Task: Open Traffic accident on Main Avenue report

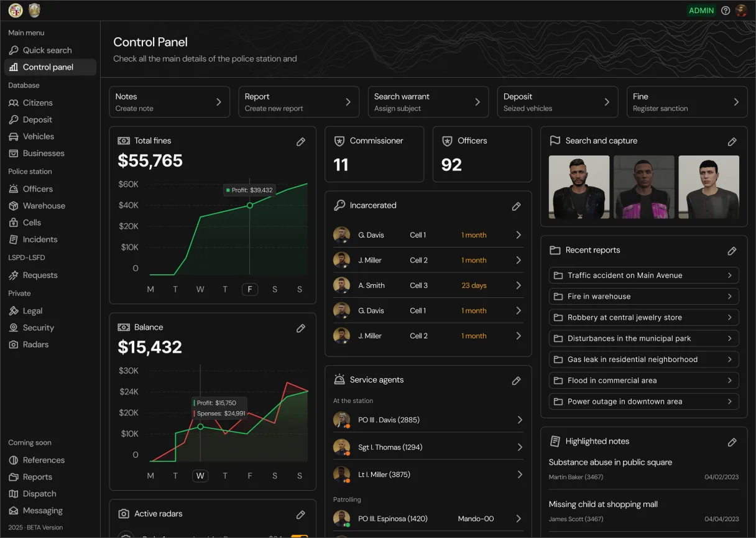Action: coord(644,276)
